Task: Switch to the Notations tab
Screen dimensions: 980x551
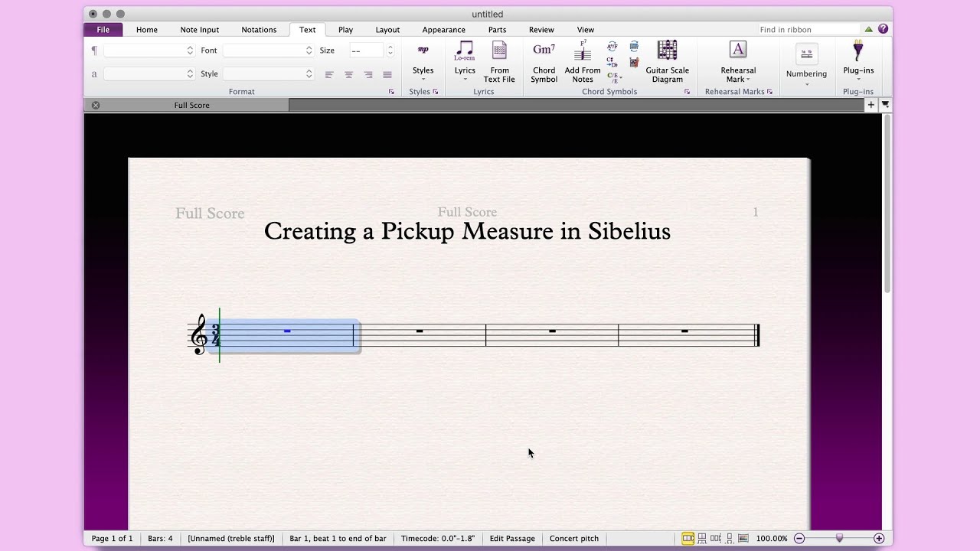Action: (x=259, y=30)
